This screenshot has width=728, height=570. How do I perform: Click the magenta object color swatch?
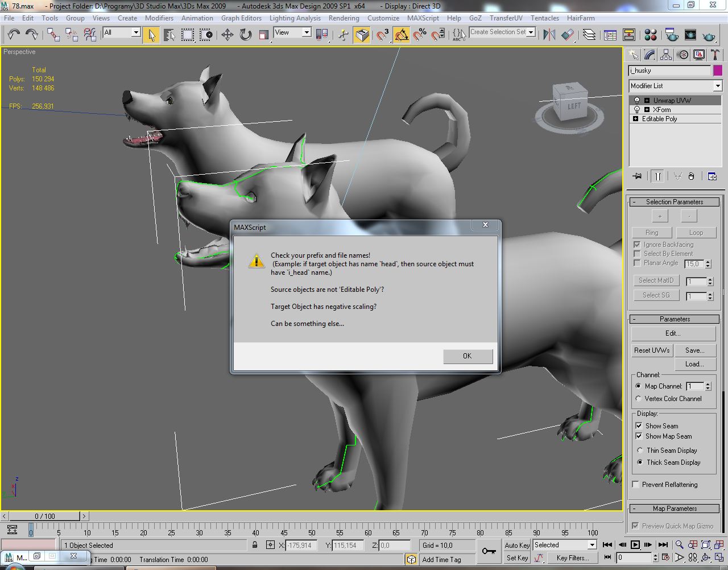tap(718, 71)
